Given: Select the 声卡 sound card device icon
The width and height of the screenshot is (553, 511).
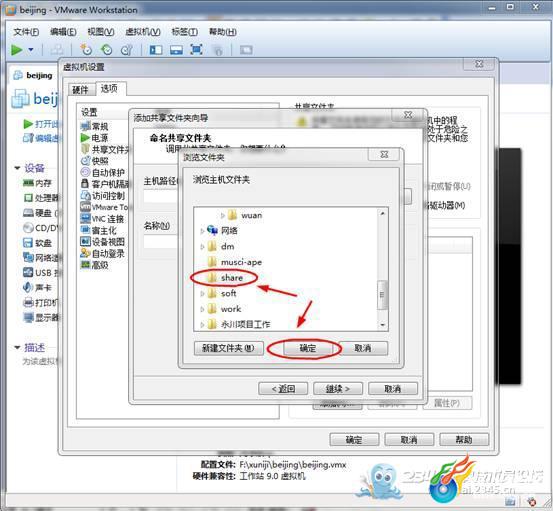Looking at the screenshot, I should click(28, 287).
